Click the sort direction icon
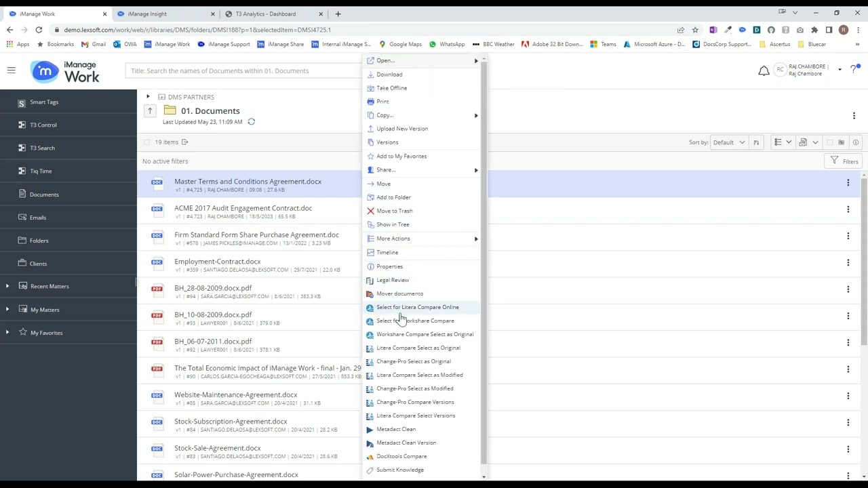The height and width of the screenshot is (488, 868). [756, 142]
